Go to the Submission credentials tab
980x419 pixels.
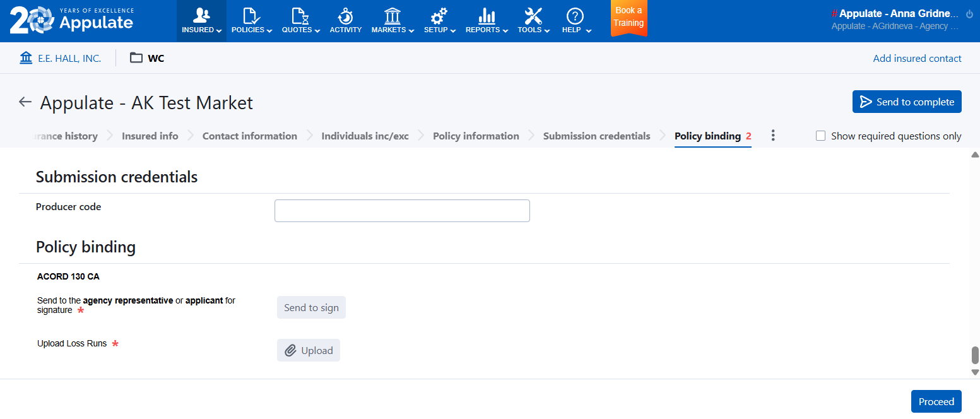(597, 136)
